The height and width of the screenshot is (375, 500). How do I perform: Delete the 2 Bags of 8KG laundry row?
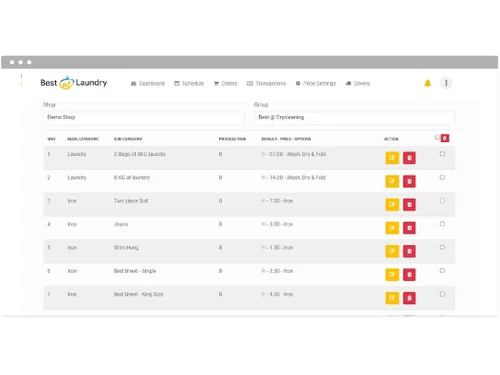coord(409,158)
